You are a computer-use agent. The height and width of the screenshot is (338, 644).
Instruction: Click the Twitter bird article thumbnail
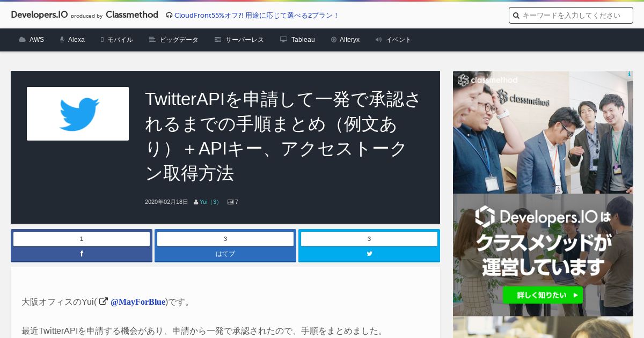click(78, 114)
